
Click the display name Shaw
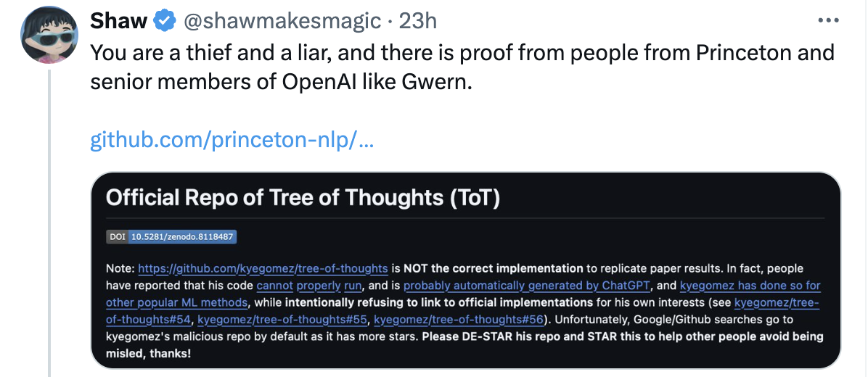click(119, 22)
